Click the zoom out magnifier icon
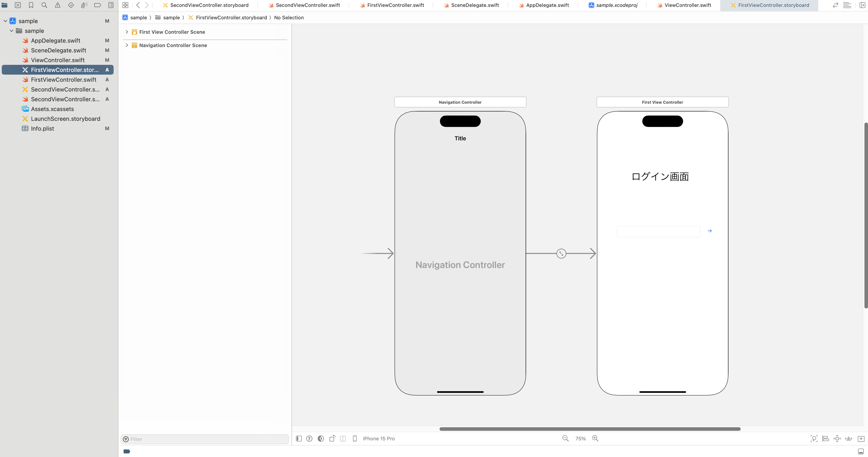 pyautogui.click(x=565, y=438)
